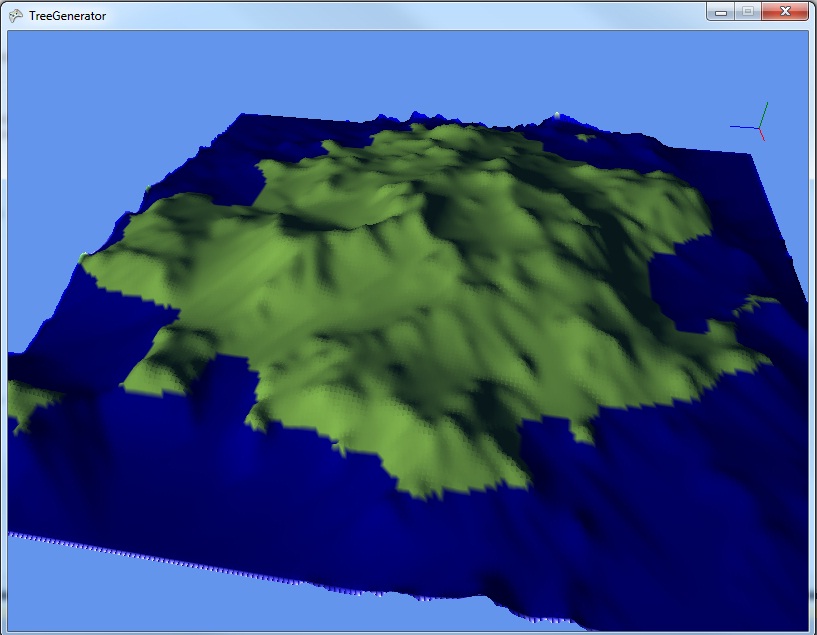Close the TreeGenerator window
Viewport: 817px width, 635px height.
click(x=785, y=12)
